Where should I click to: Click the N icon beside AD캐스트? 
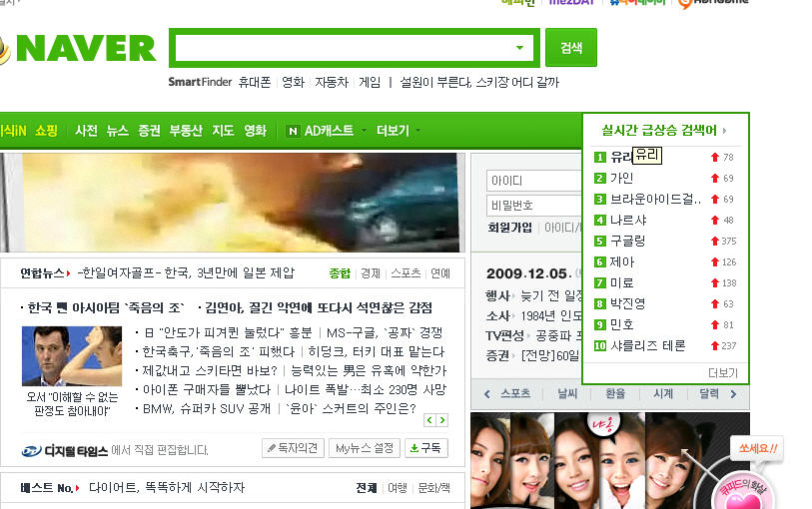pos(293,131)
